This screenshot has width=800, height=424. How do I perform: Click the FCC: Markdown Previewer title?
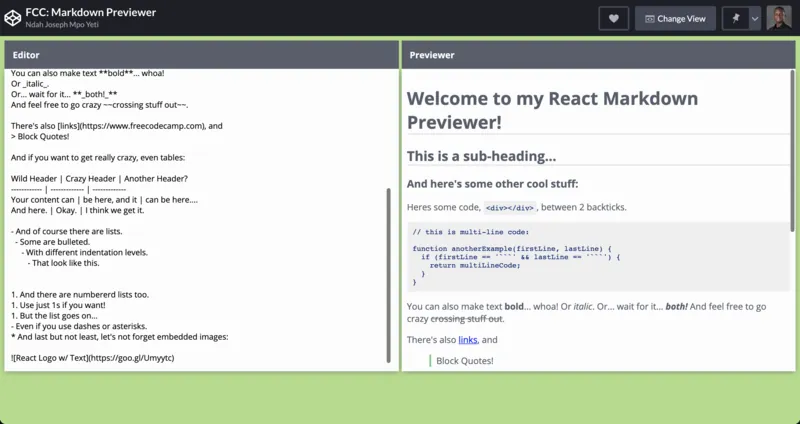pos(91,12)
